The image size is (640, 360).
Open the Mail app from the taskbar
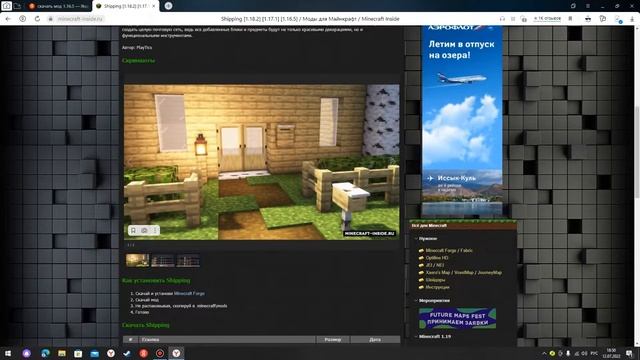[x=95, y=353]
